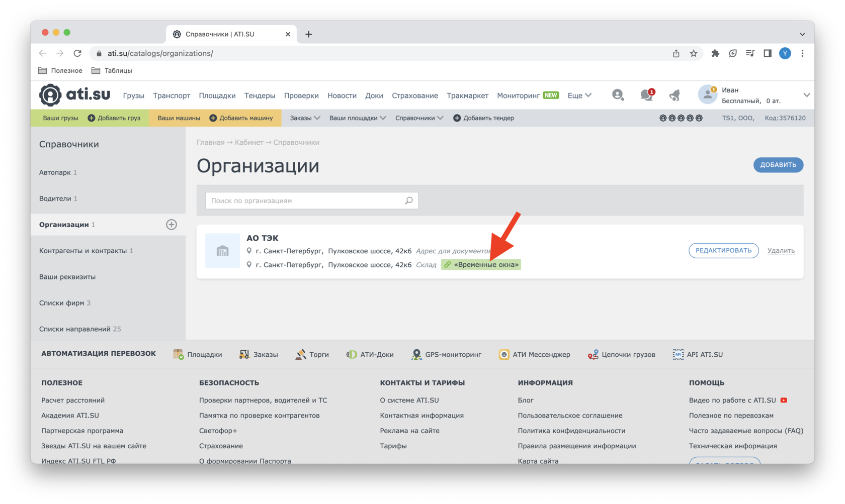
Task: Open Транспорт menu item
Action: tap(172, 95)
